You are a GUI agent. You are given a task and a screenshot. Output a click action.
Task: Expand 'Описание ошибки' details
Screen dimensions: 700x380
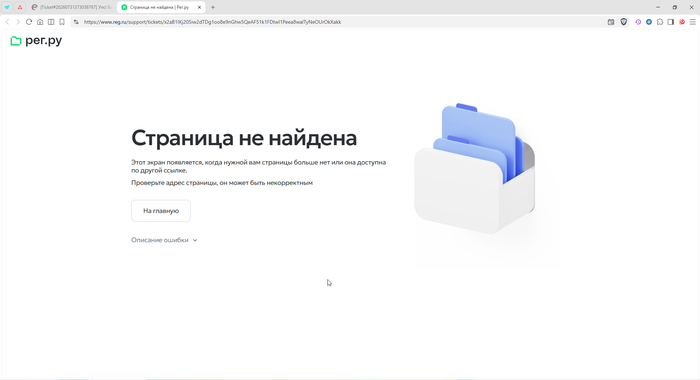coord(164,240)
